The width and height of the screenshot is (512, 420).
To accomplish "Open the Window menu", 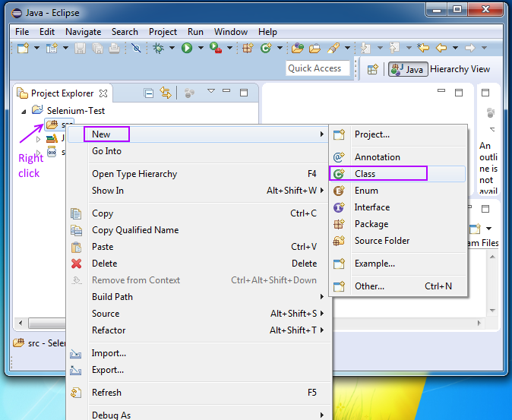I will (x=231, y=32).
